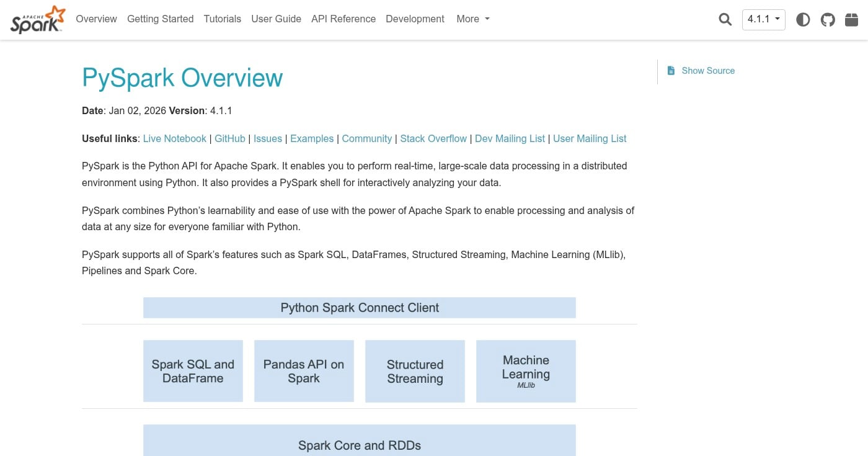Screen dimensions: 868x456
Task: Open the PyPI package icon
Action: [x=852, y=20]
